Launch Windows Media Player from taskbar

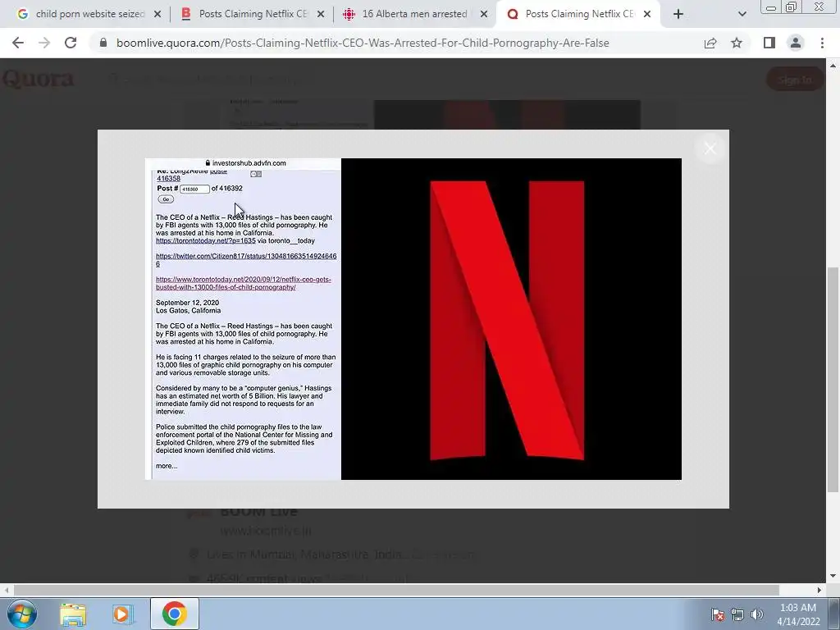123,614
